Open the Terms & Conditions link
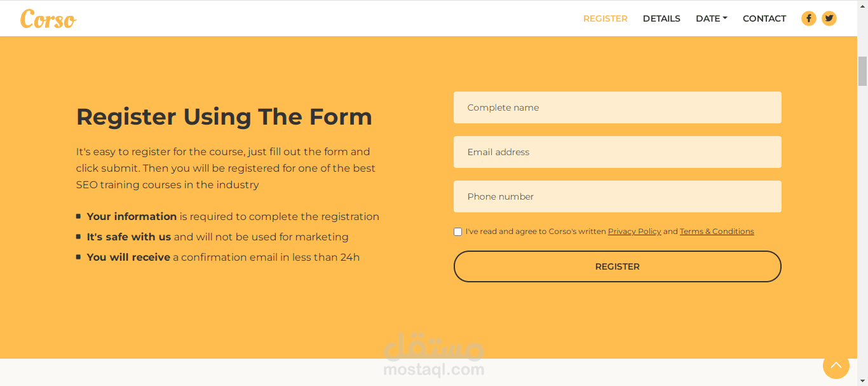 tap(717, 231)
